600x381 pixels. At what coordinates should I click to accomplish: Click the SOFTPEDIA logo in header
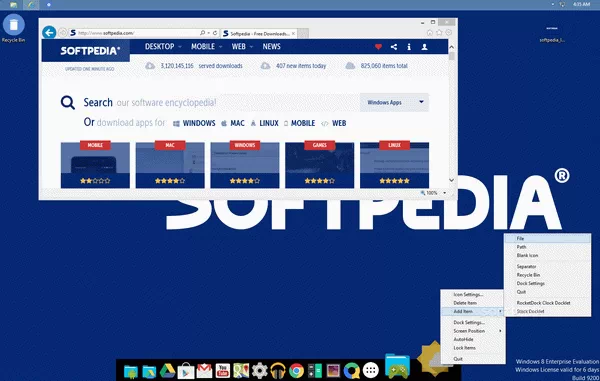(x=90, y=50)
